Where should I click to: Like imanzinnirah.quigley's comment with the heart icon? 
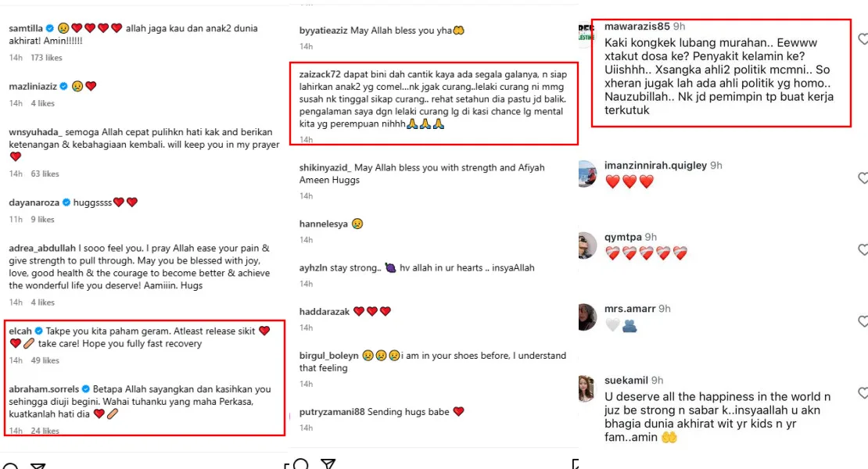863,178
